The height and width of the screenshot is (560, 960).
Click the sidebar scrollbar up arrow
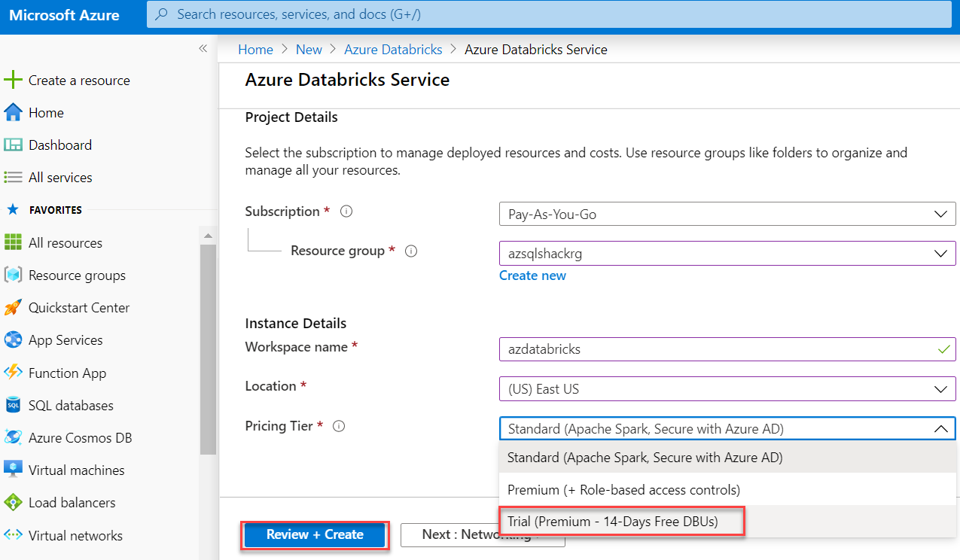pyautogui.click(x=209, y=236)
